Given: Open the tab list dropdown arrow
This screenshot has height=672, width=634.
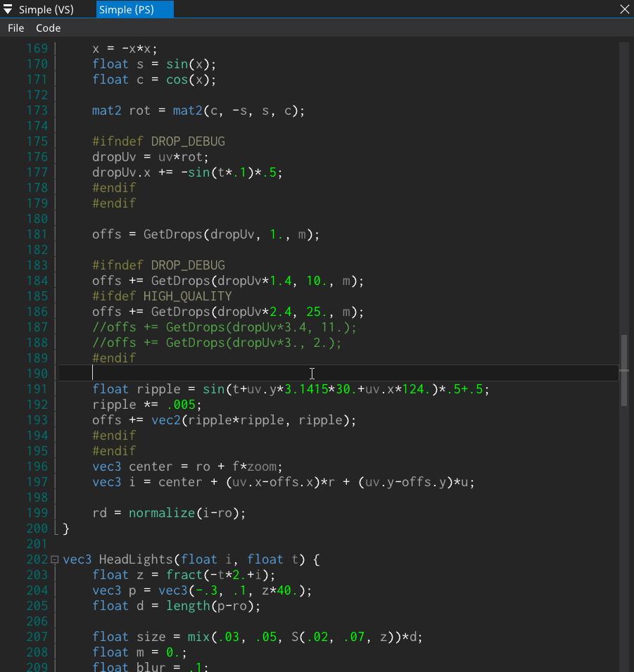Looking at the screenshot, I should click(x=8, y=9).
